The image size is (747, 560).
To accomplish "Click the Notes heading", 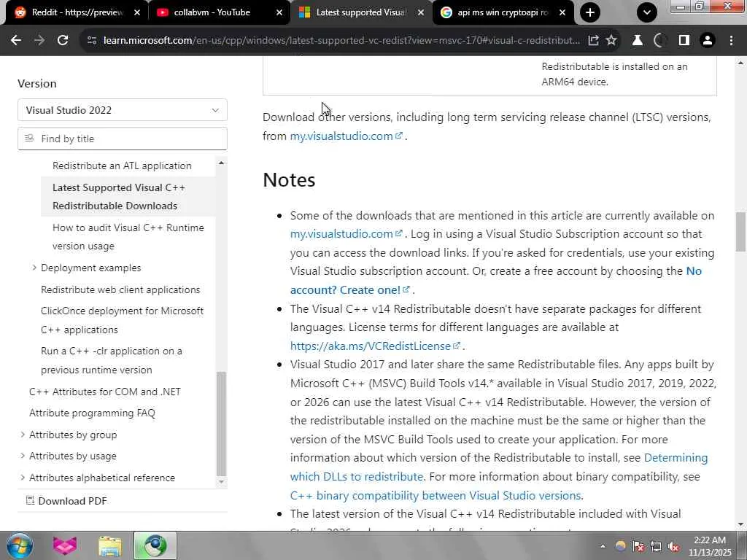I will point(289,180).
